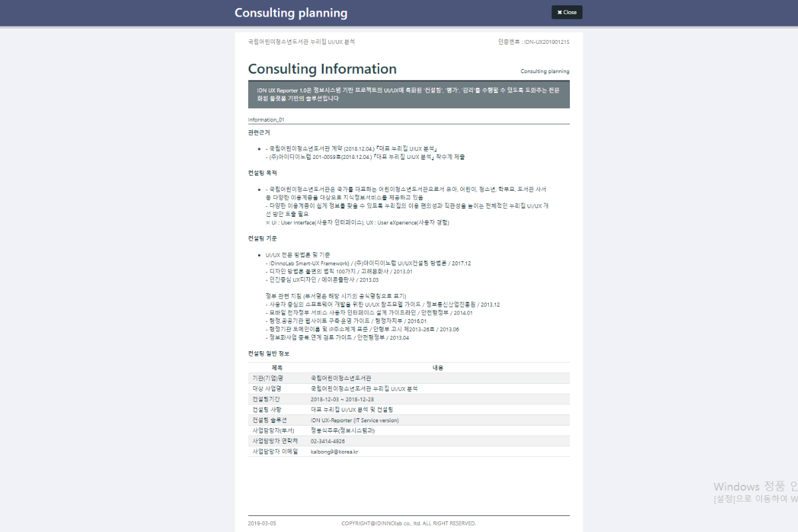
Task: Click the Consulting Information heading
Action: (x=322, y=69)
